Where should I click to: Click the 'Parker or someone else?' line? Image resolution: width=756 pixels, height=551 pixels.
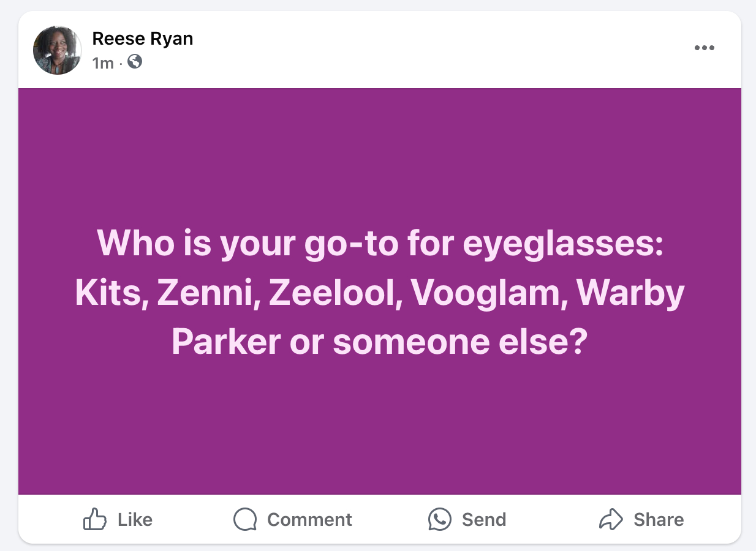(x=380, y=342)
